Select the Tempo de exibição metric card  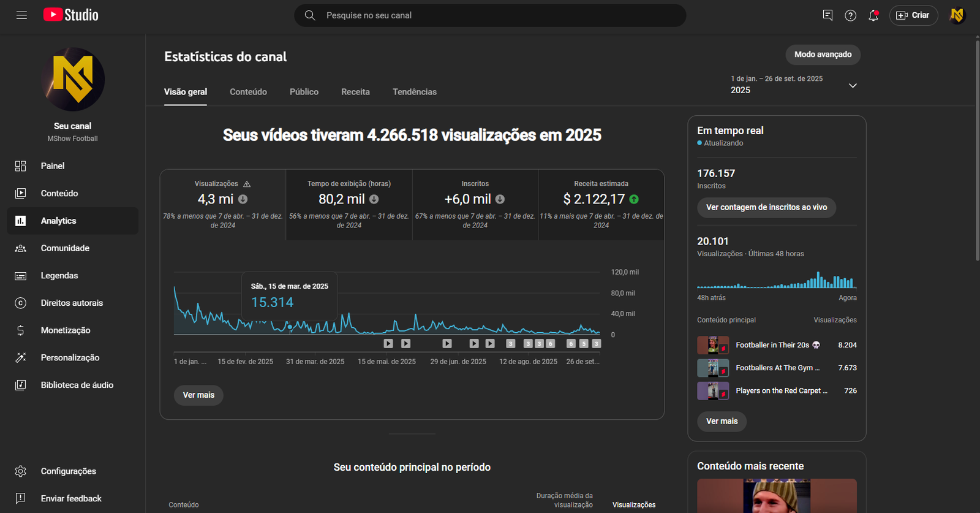(x=349, y=205)
